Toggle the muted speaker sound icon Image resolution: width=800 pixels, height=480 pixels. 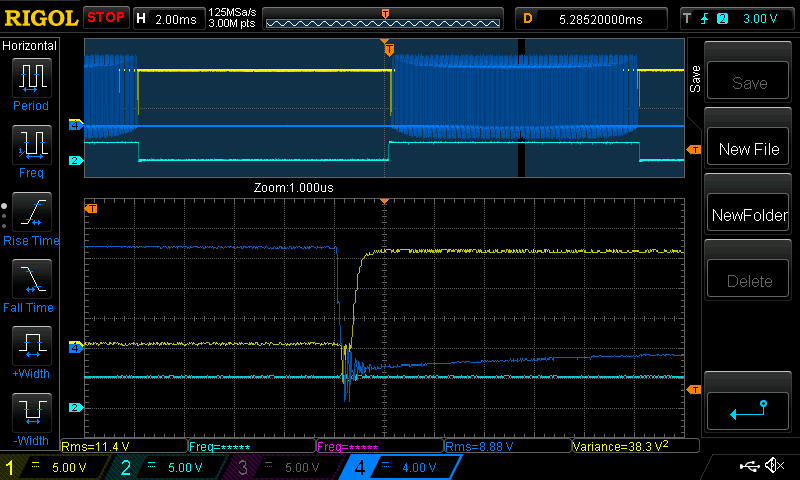(773, 466)
